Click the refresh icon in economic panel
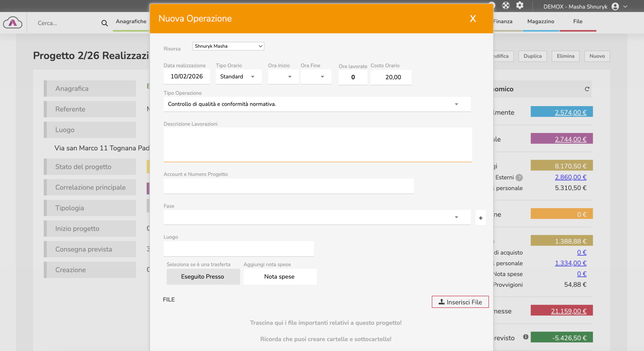Image resolution: width=644 pixels, height=351 pixels. [587, 89]
